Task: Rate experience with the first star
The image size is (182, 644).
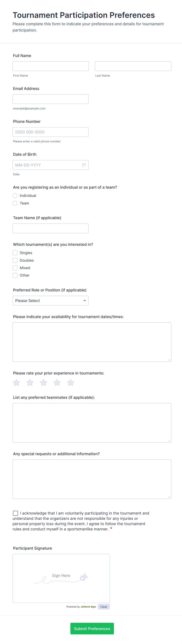Action: [16, 383]
